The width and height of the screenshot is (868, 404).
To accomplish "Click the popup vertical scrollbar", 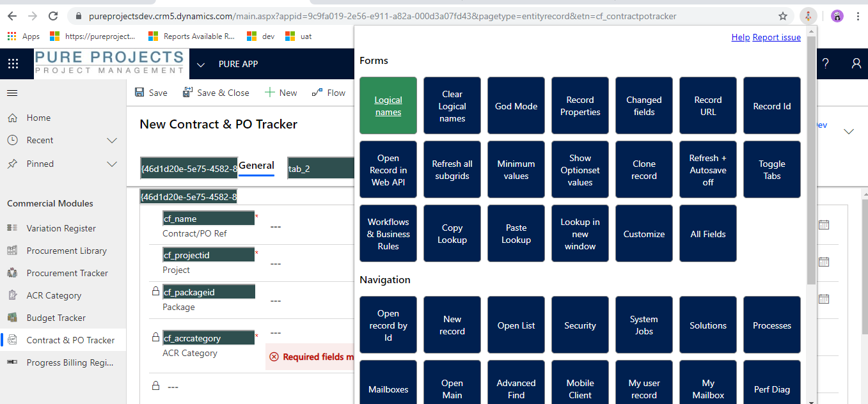I will pos(811,160).
